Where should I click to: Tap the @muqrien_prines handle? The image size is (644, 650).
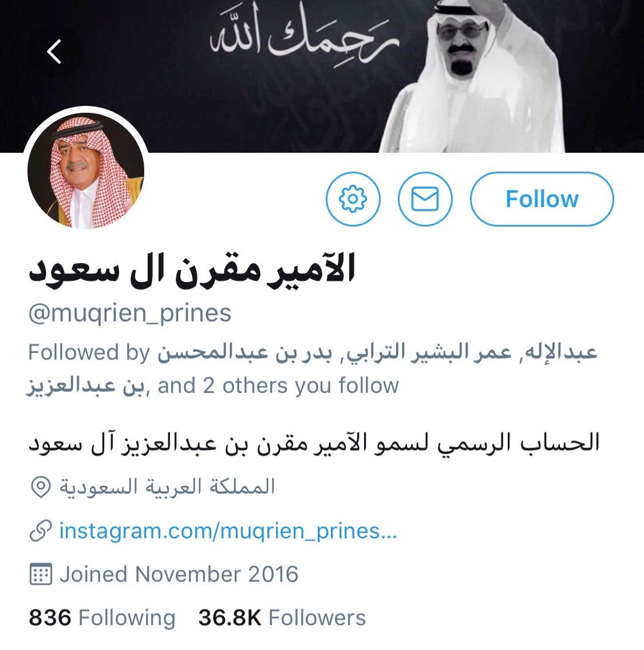pos(130,314)
